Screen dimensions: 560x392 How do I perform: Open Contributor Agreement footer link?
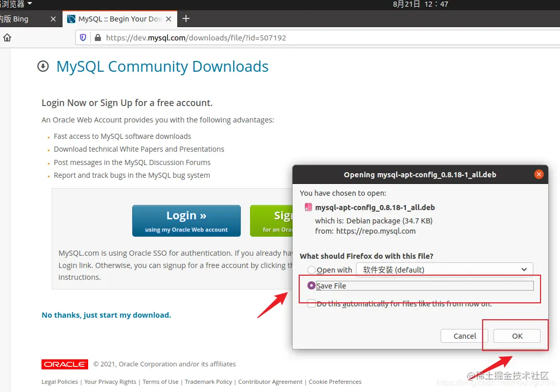tap(271, 382)
